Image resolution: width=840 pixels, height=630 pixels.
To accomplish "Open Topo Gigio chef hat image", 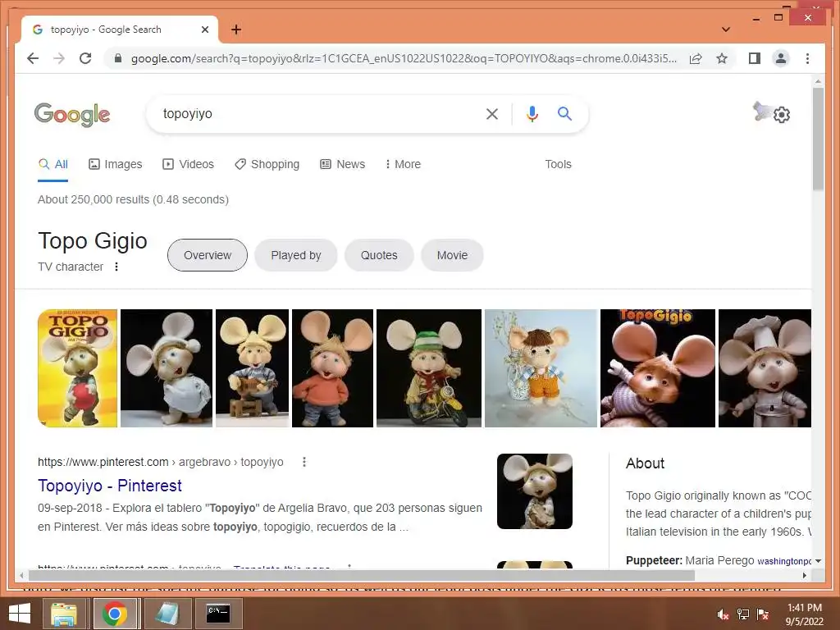I will tap(765, 368).
